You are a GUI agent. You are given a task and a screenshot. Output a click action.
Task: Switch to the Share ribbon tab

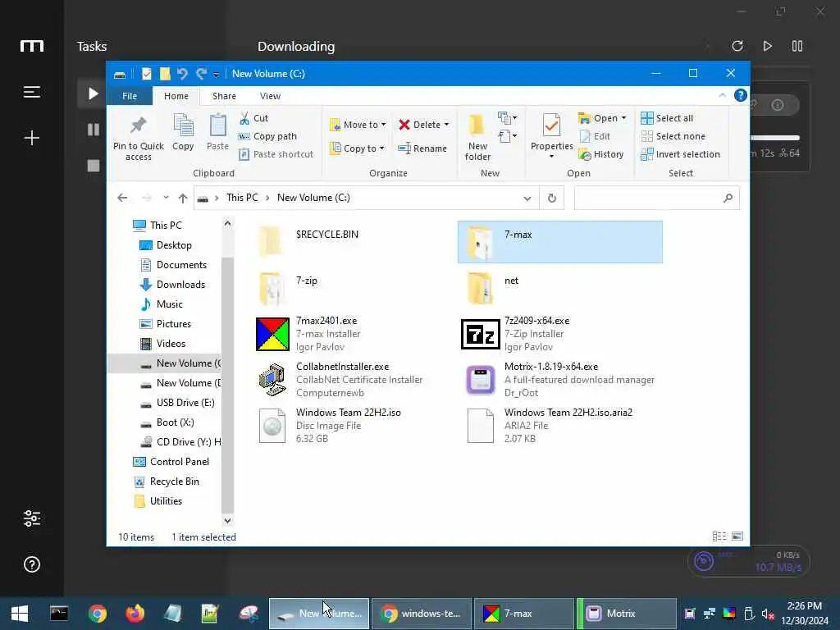coord(224,96)
